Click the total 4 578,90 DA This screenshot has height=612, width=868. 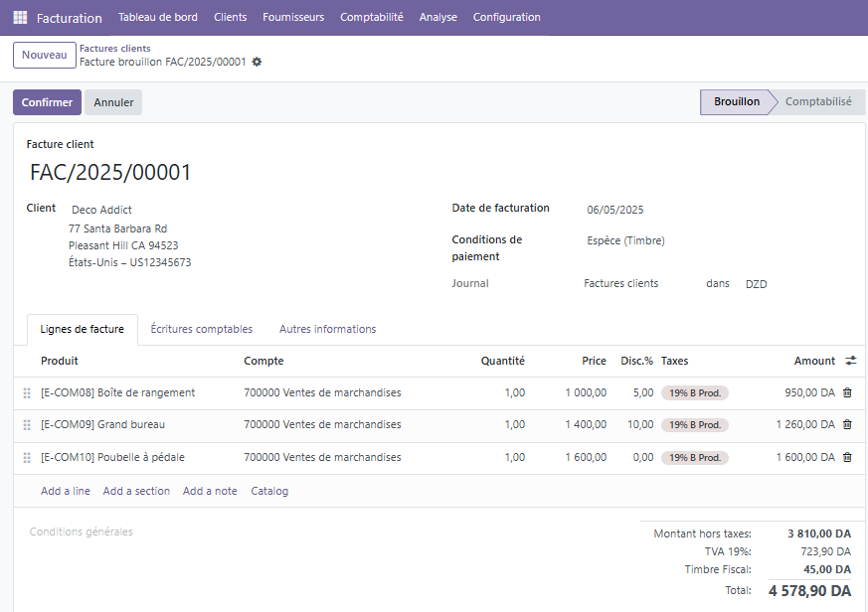810,591
